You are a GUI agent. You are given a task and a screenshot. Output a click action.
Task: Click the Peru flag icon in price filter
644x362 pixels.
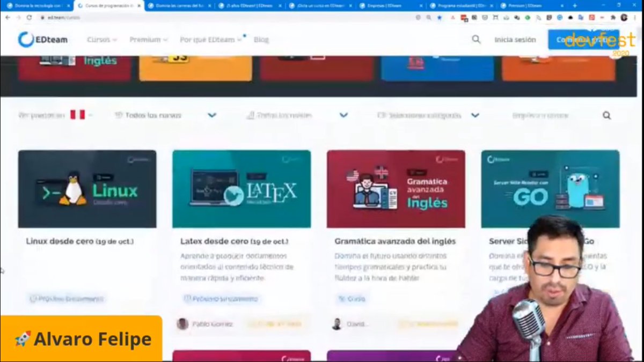click(x=77, y=115)
